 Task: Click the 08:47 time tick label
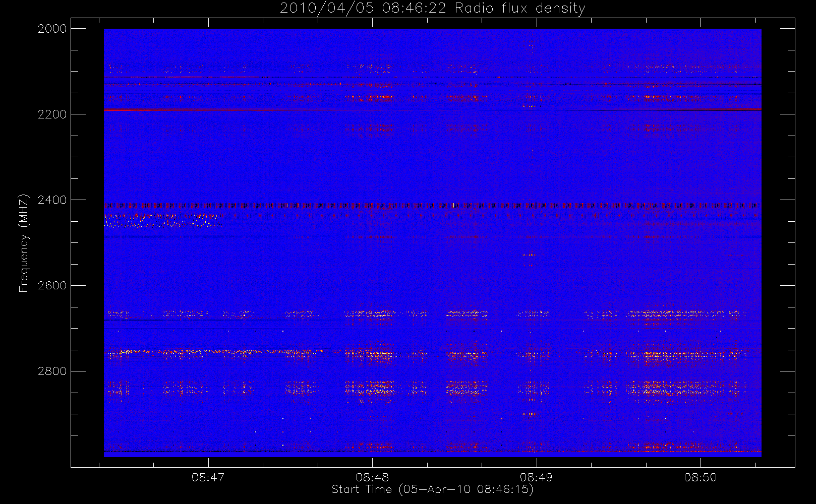click(x=208, y=477)
